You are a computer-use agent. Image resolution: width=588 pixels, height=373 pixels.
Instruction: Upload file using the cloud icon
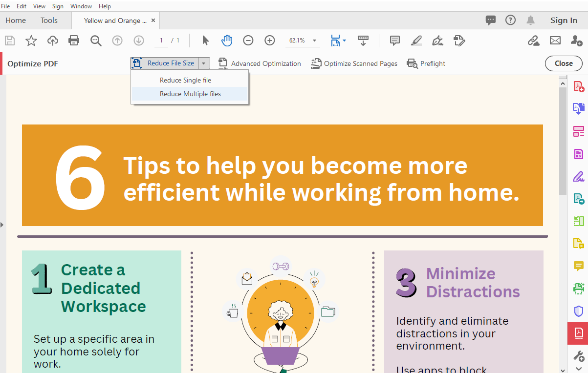(x=53, y=41)
